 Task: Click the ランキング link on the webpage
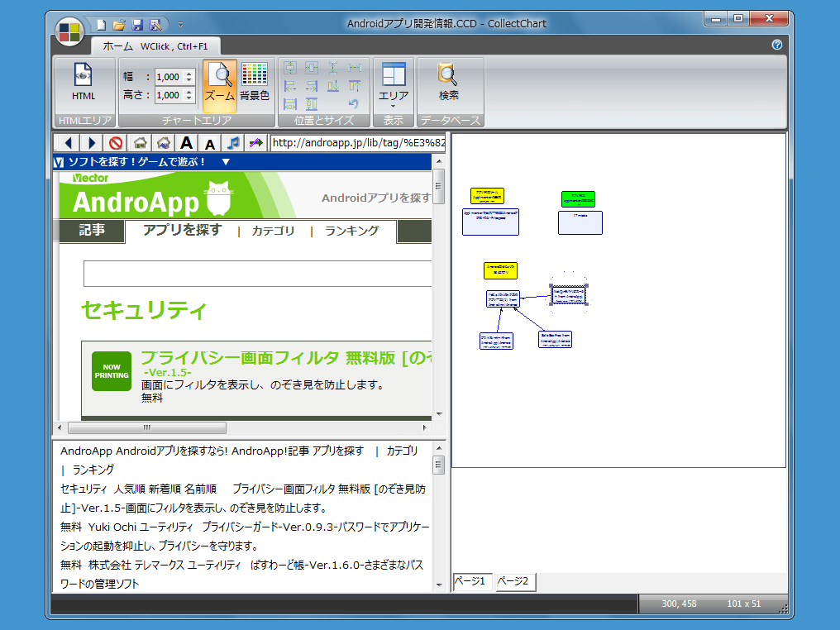[x=352, y=231]
